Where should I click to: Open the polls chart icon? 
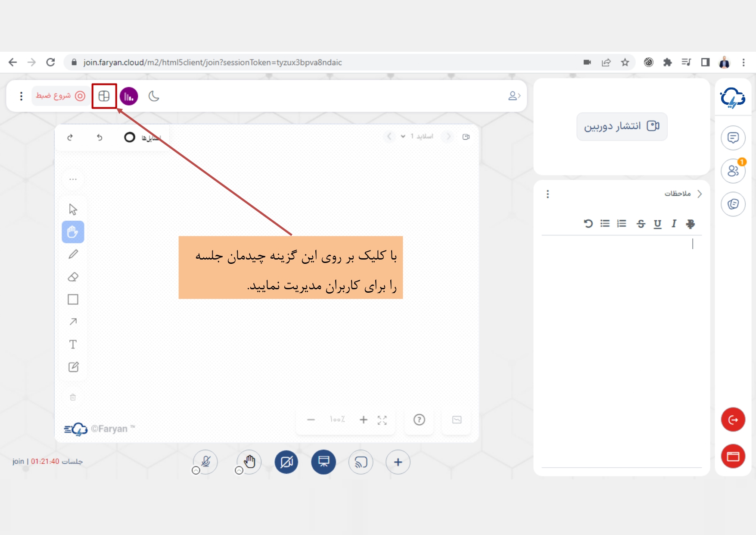tap(129, 96)
